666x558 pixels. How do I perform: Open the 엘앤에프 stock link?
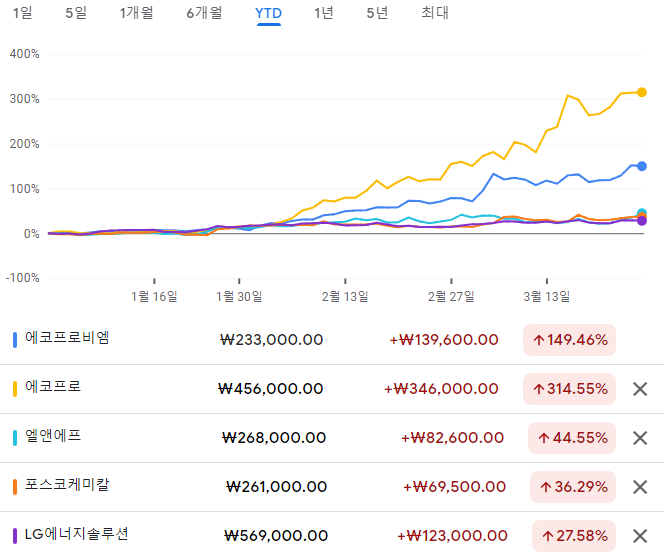[53, 436]
